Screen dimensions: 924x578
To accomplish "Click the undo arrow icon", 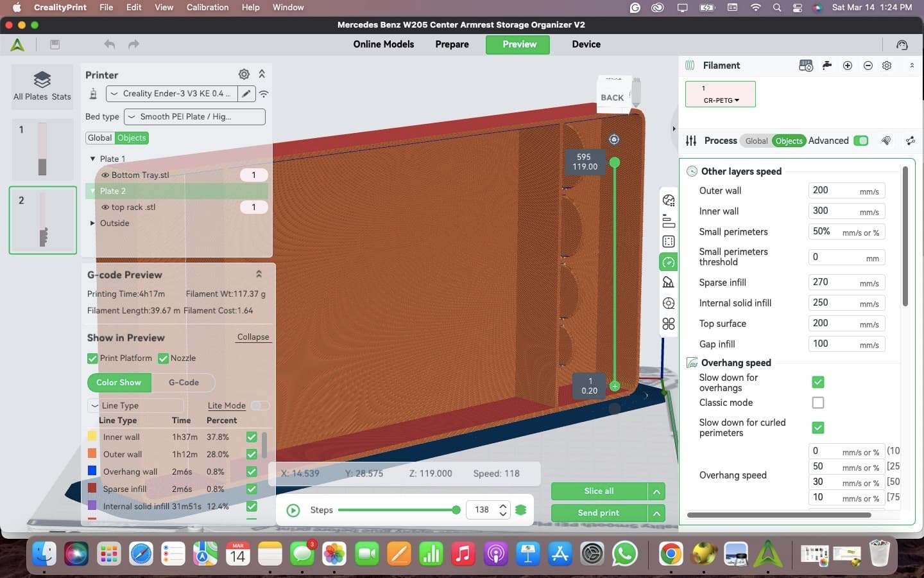I will coord(110,44).
